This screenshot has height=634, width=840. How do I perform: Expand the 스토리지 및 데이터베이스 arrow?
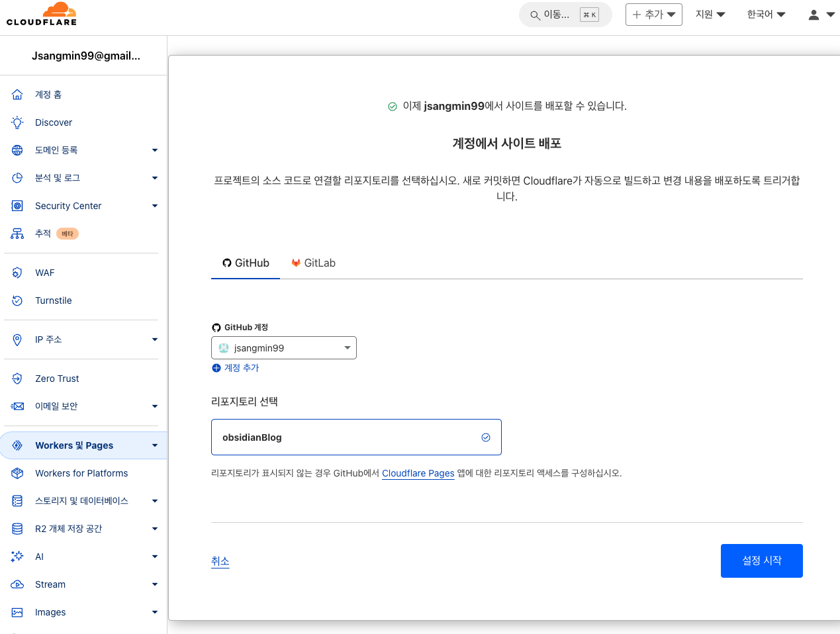(x=155, y=501)
